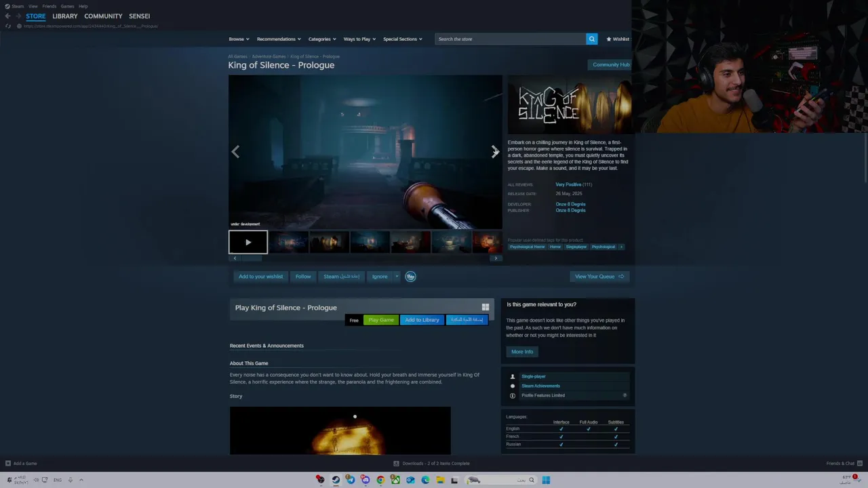Open the View menu
Screen dimensions: 868x488
pos(33,6)
